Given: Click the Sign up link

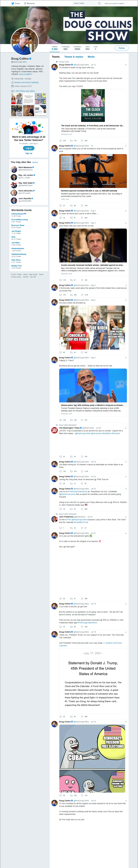Looking at the screenshot, I should coord(29,153).
